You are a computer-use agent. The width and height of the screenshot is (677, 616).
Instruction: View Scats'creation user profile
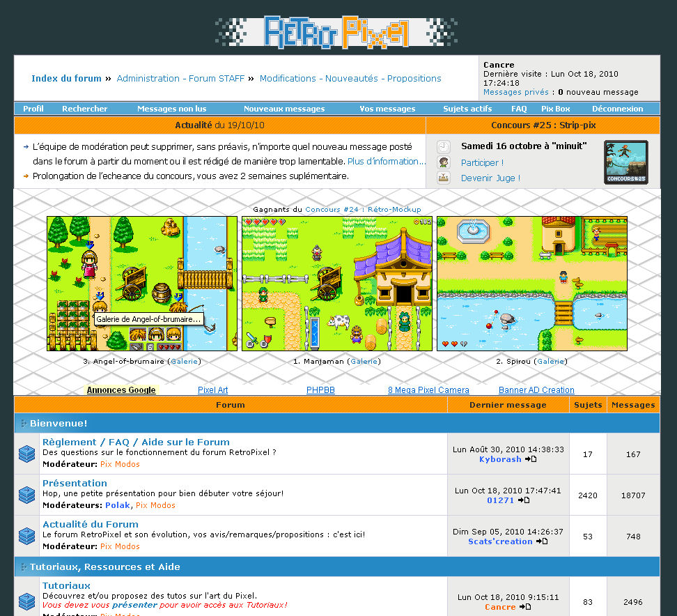coord(500,541)
